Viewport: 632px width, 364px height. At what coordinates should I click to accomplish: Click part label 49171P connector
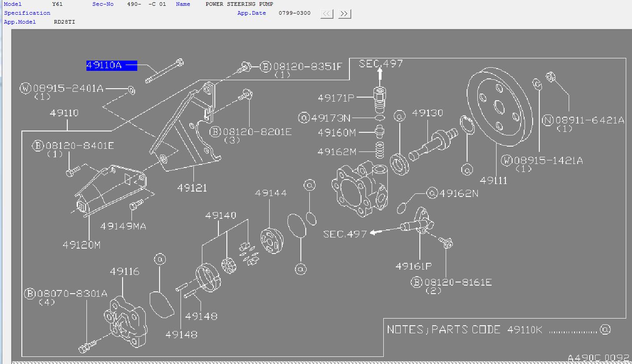pos(336,98)
